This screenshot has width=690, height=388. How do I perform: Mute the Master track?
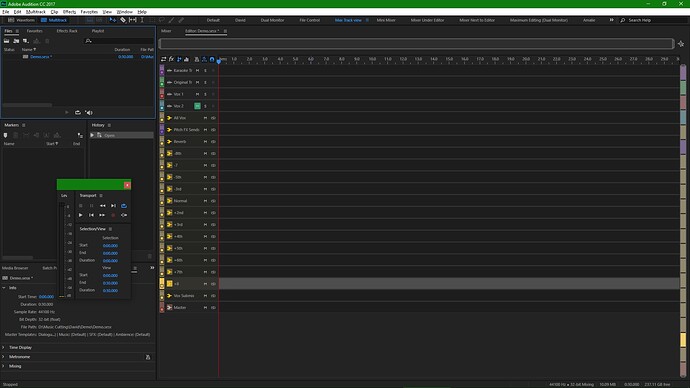click(x=205, y=307)
